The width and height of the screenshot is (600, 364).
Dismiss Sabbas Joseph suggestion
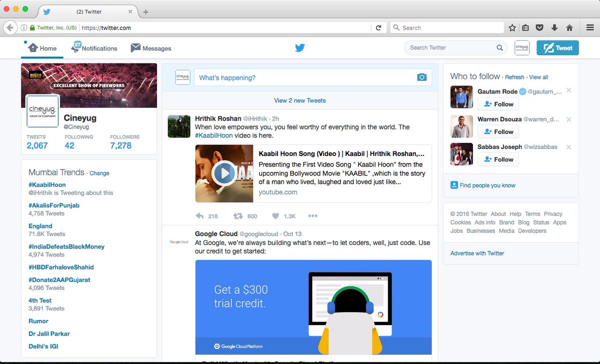tap(569, 147)
